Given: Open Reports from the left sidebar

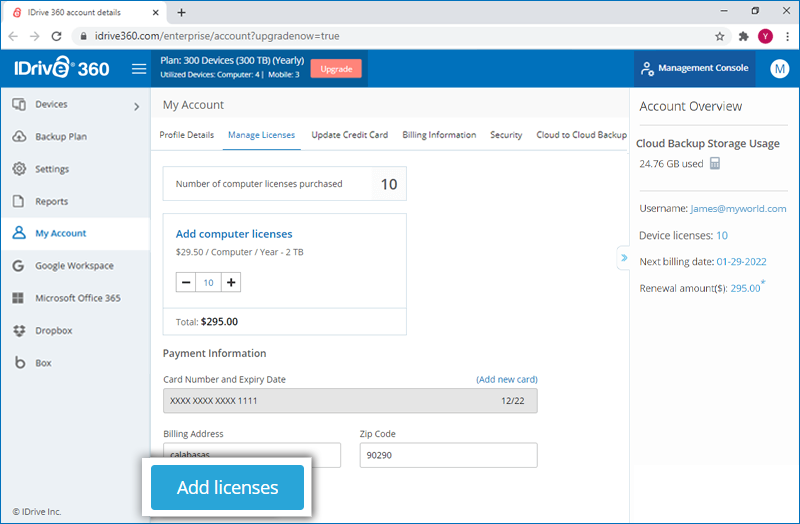Looking at the screenshot, I should (x=51, y=201).
